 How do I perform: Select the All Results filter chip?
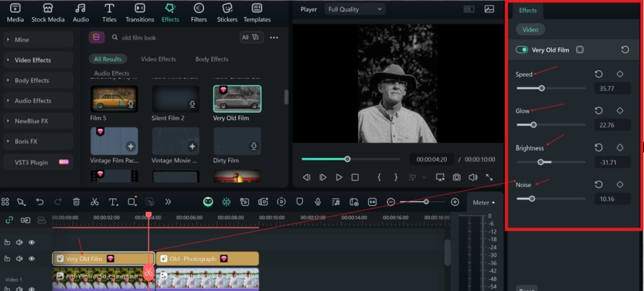click(107, 59)
